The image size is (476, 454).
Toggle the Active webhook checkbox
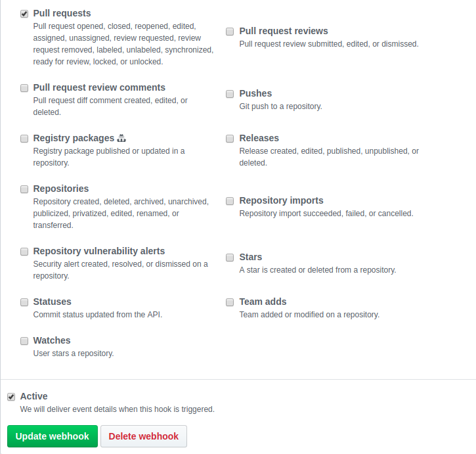11,397
